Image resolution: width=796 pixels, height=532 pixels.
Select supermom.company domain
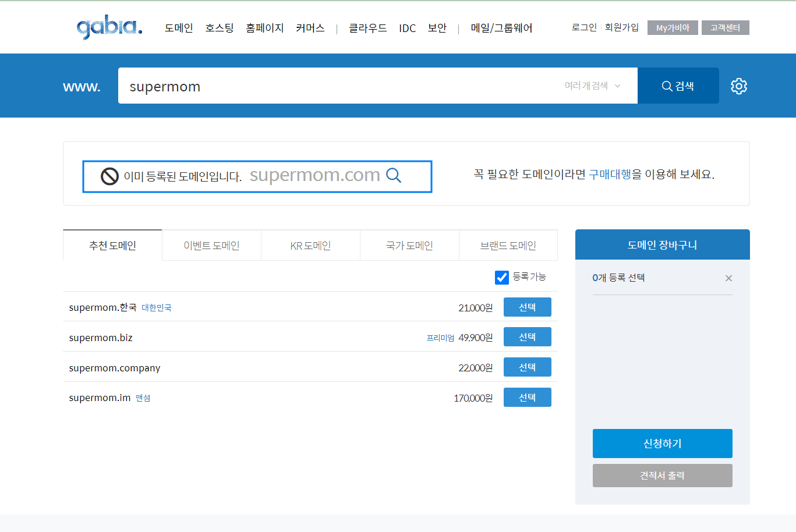tap(528, 367)
